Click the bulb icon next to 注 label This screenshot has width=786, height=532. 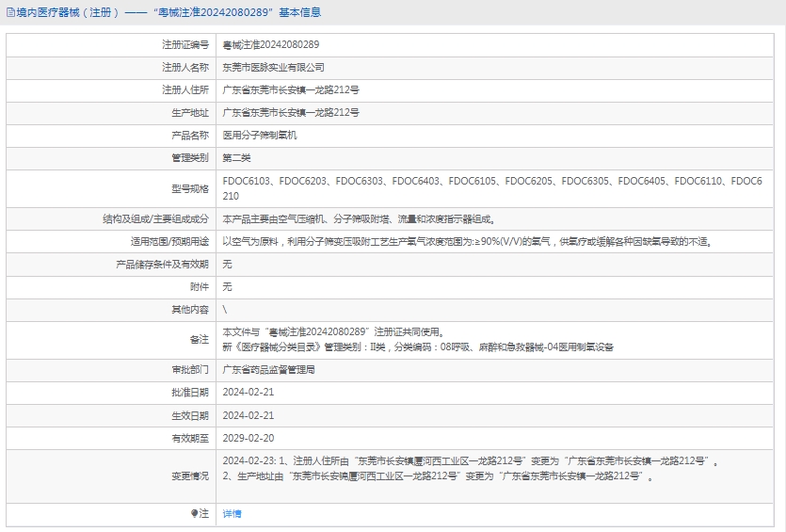pos(195,513)
